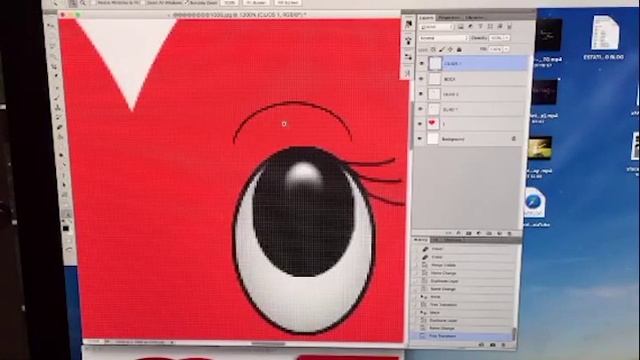
Task: Click the Fit Screen button
Action: point(256,3)
